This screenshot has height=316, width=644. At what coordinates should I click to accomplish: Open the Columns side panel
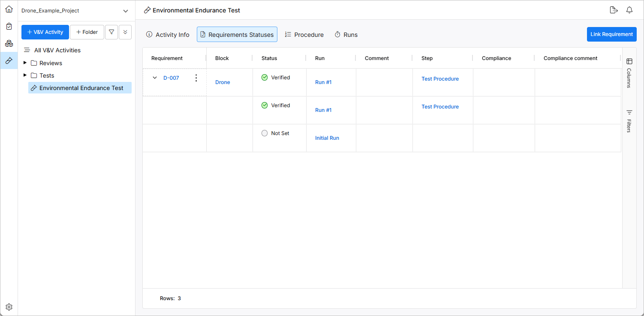click(629, 73)
